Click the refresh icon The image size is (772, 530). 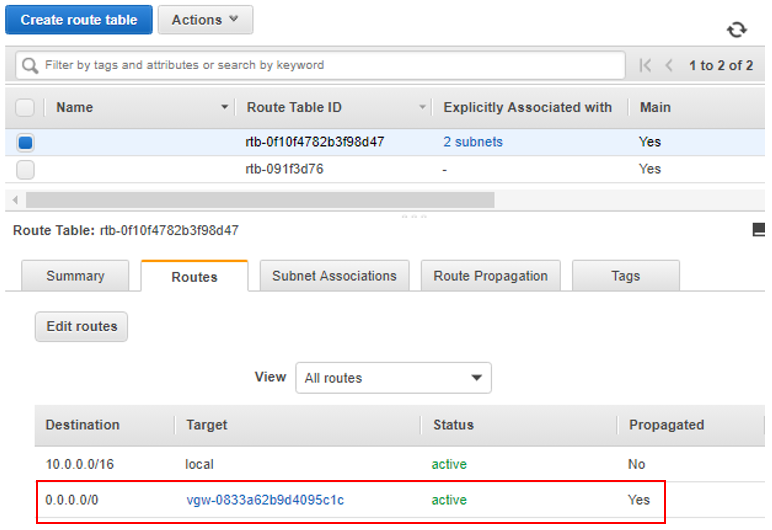click(x=737, y=30)
